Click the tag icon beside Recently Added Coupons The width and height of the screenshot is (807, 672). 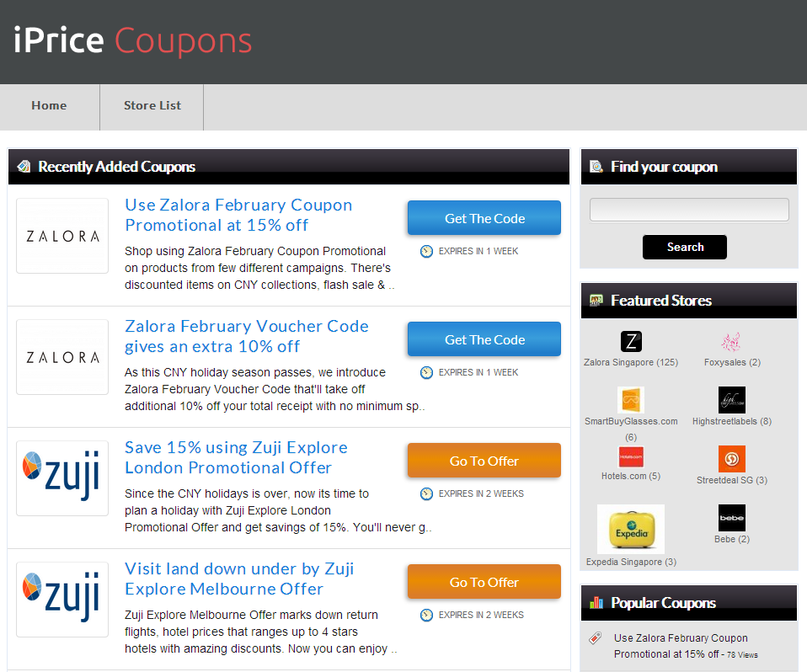pyautogui.click(x=24, y=166)
